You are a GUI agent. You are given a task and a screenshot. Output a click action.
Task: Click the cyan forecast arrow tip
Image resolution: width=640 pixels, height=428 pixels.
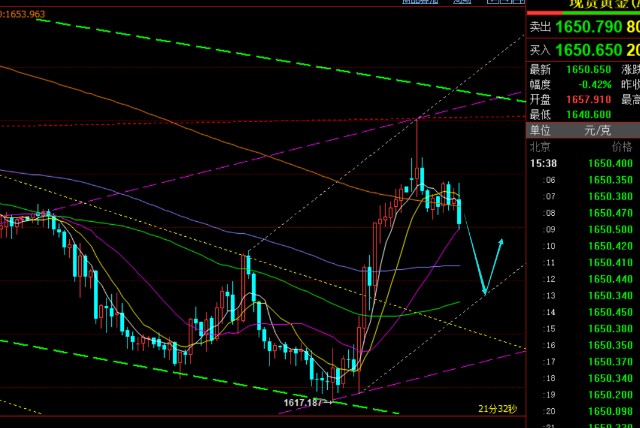click(x=501, y=241)
